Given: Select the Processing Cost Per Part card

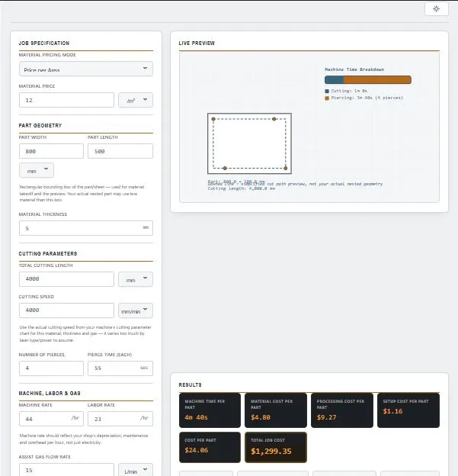Looking at the screenshot, I should point(342,410).
